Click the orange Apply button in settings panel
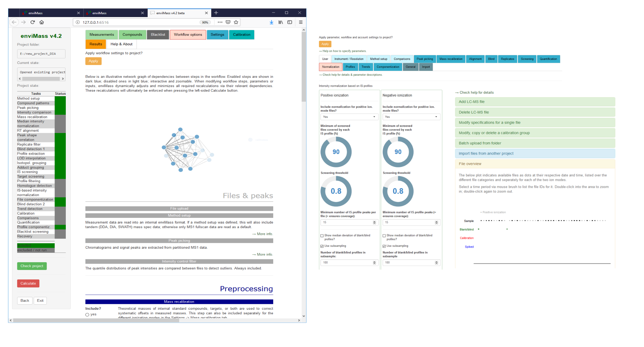 [x=325, y=44]
